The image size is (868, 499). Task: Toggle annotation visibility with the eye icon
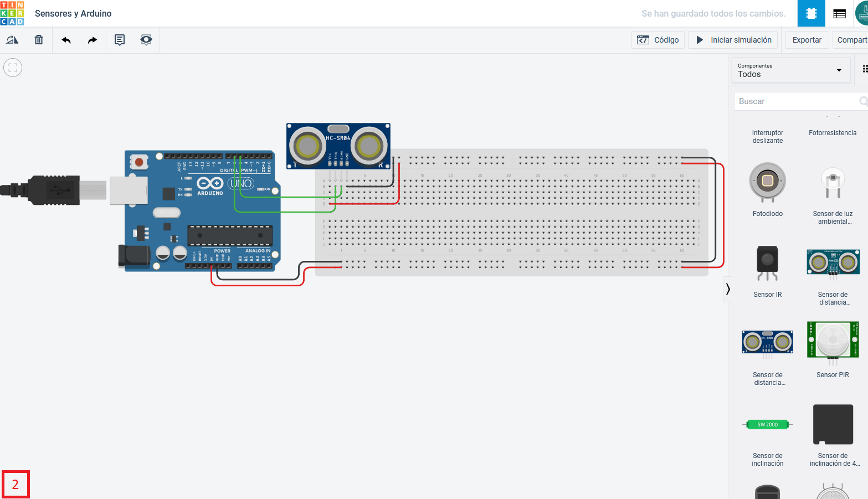point(146,39)
